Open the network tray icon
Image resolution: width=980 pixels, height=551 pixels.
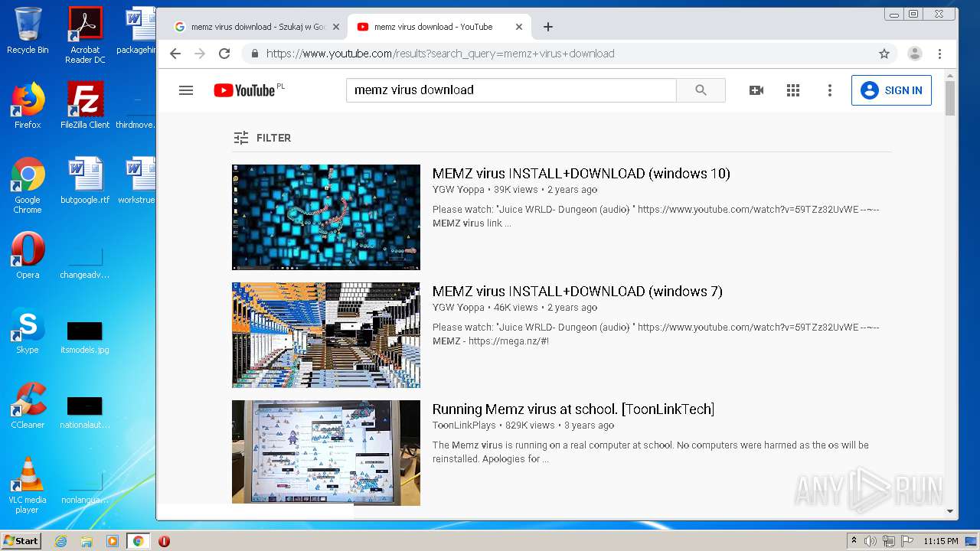click(x=889, y=541)
